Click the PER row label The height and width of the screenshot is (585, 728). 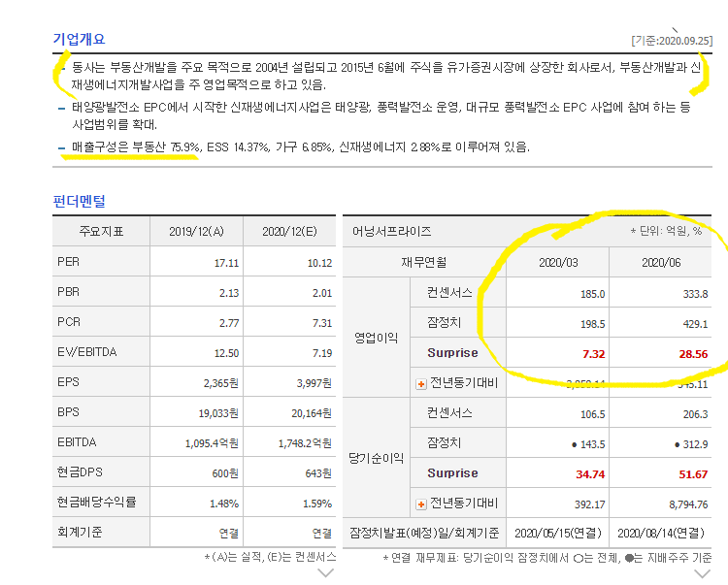point(68,262)
